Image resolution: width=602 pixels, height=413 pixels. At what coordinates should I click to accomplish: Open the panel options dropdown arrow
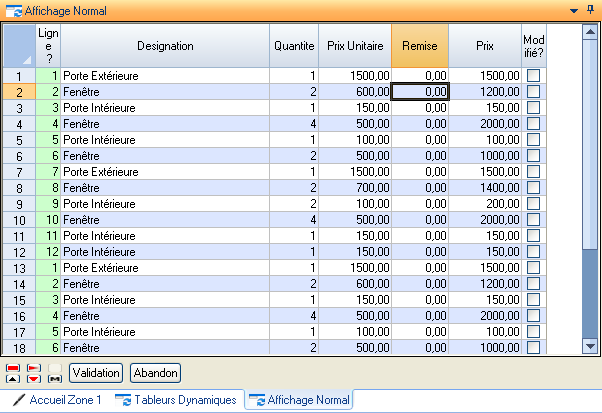573,9
